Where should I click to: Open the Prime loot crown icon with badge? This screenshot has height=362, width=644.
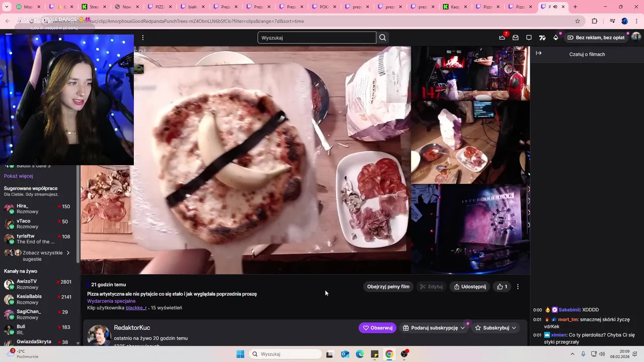click(x=502, y=37)
